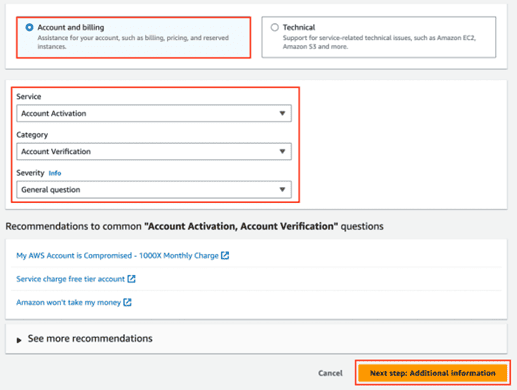Click the arrow of the Service dropdown
517x390 pixels.
tap(282, 113)
